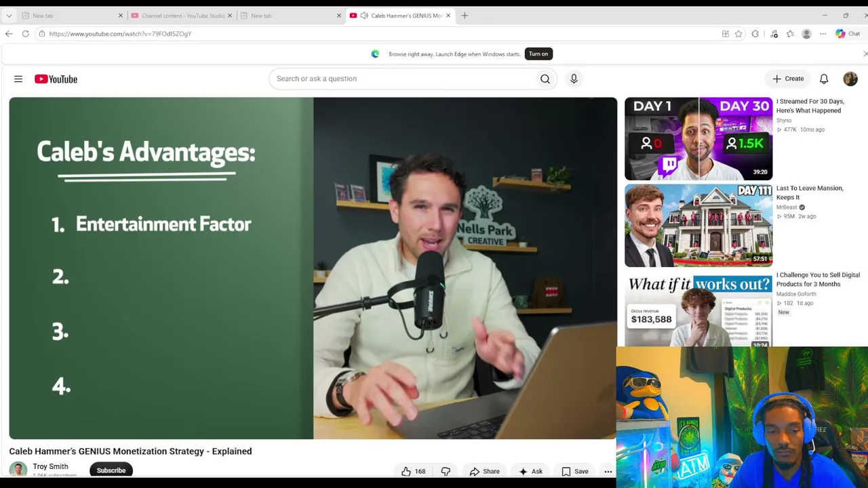Go to YouTube home via logo
The image size is (868, 488).
click(56, 79)
